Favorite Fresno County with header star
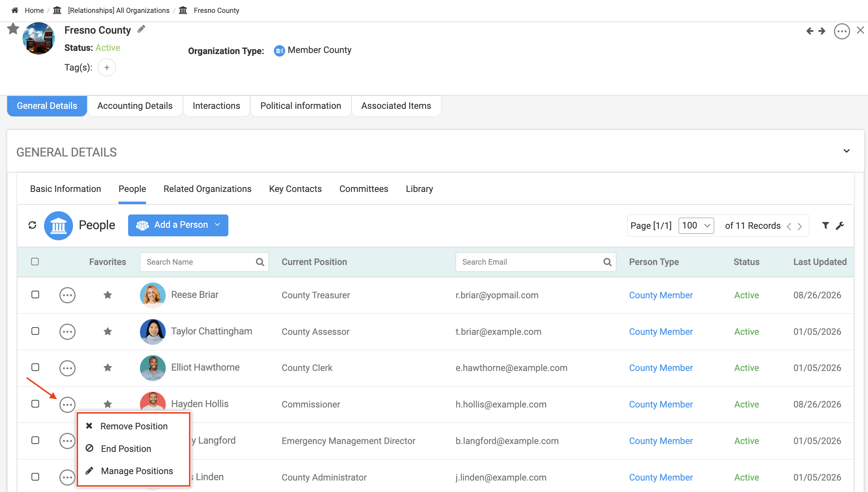 (13, 29)
